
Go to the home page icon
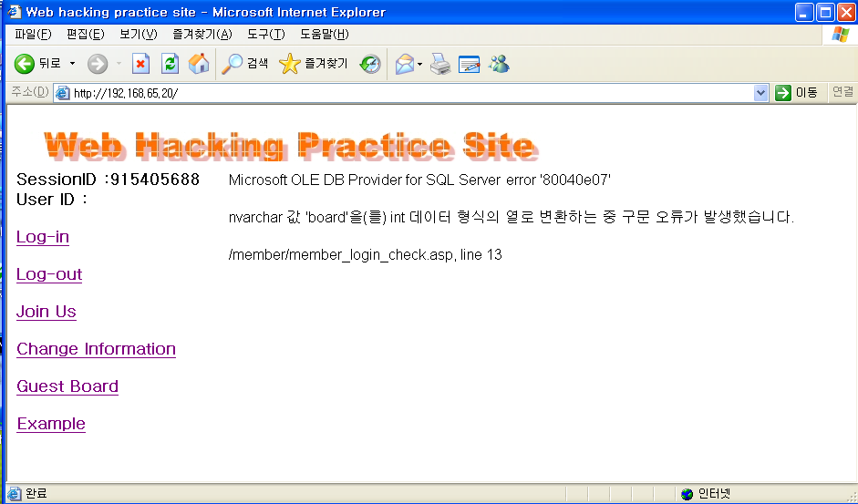point(199,64)
